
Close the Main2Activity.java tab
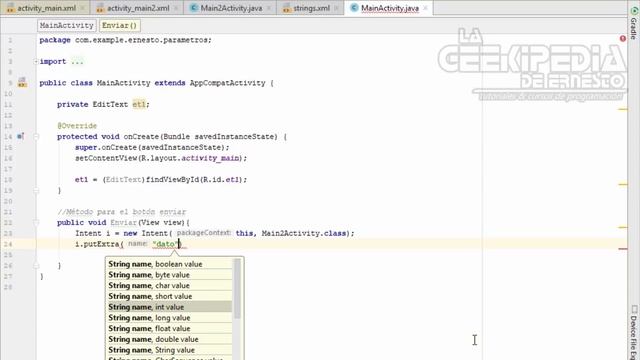[x=269, y=8]
